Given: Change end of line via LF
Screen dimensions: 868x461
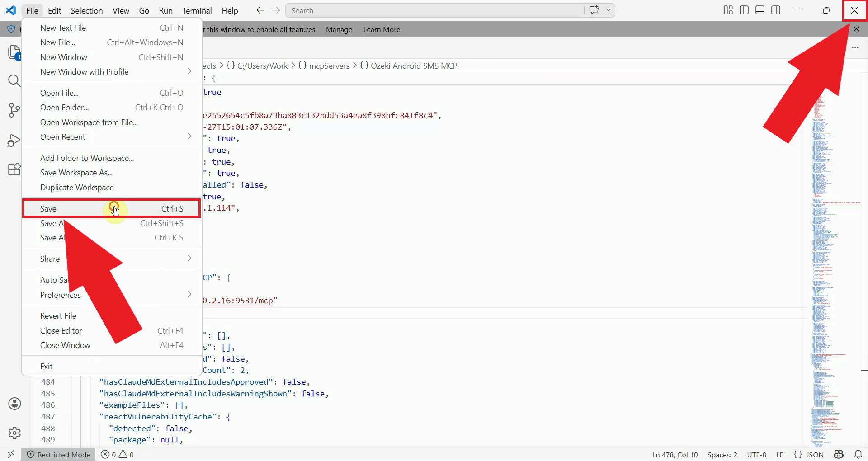Looking at the screenshot, I should click(x=779, y=455).
